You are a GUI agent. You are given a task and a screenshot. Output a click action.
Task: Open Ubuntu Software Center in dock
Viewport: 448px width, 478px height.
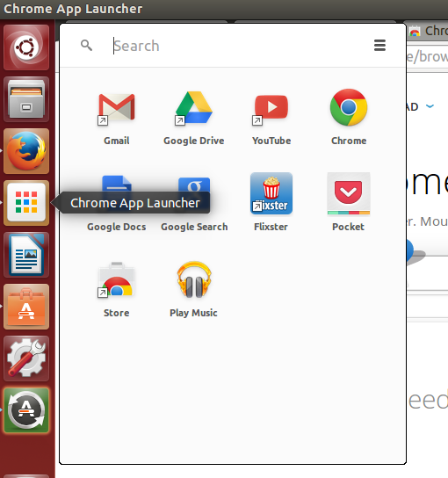(x=26, y=307)
